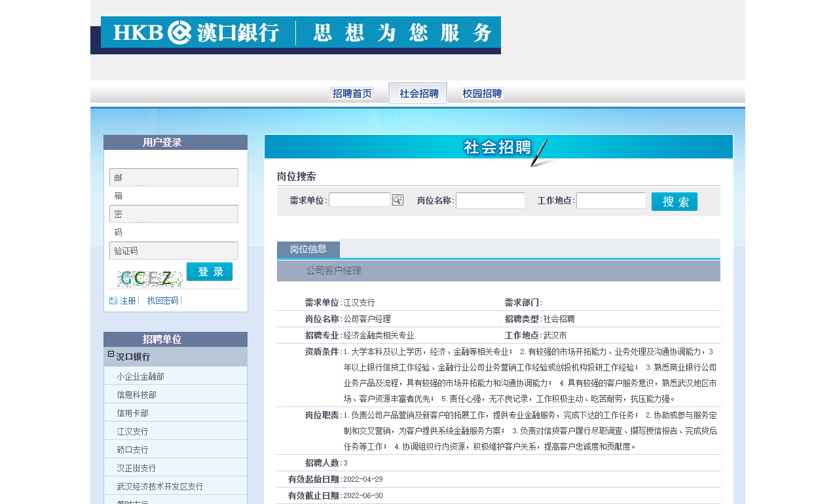Click the 经济金融类相关专业 value
Image resolution: width=835 pixels, height=504 pixels.
click(379, 335)
